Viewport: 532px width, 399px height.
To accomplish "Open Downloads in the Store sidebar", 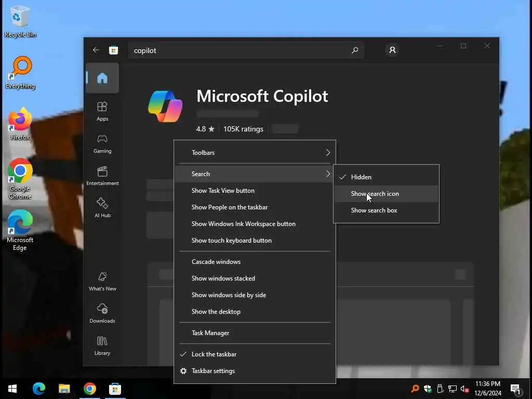I will point(102,313).
